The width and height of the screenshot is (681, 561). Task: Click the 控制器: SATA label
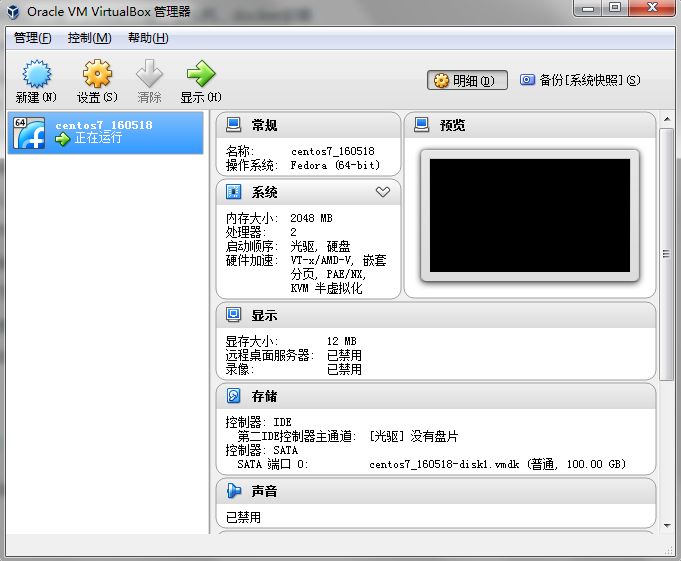click(x=261, y=450)
